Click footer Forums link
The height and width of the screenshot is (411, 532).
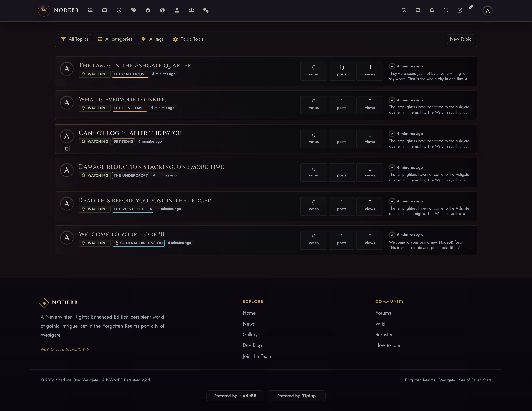[383, 313]
